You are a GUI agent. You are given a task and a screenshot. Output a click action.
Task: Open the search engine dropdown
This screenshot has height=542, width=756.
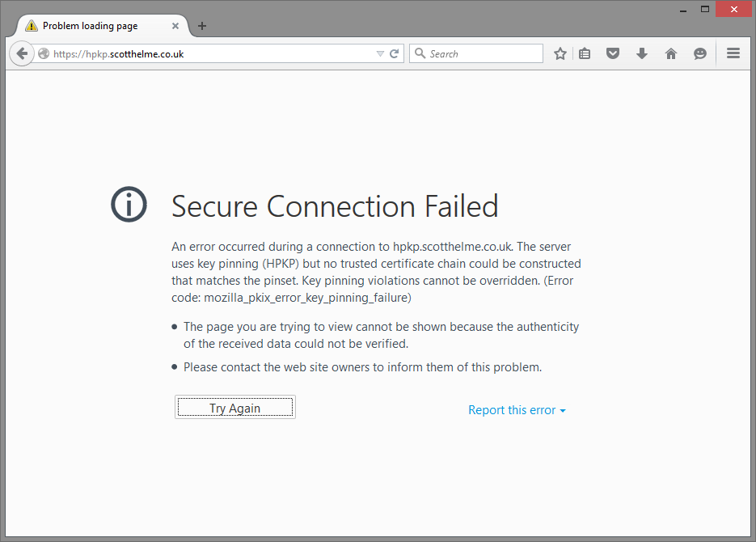(x=420, y=53)
